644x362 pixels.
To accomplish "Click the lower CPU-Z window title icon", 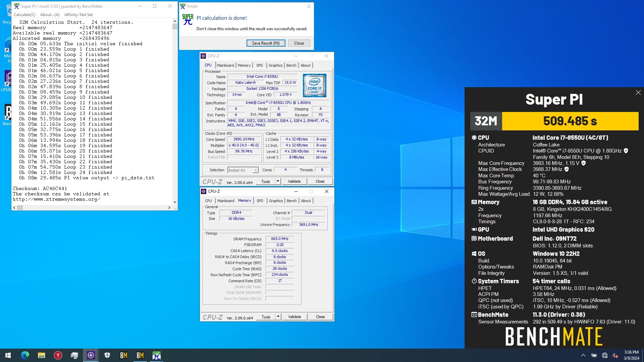I will coord(204,191).
